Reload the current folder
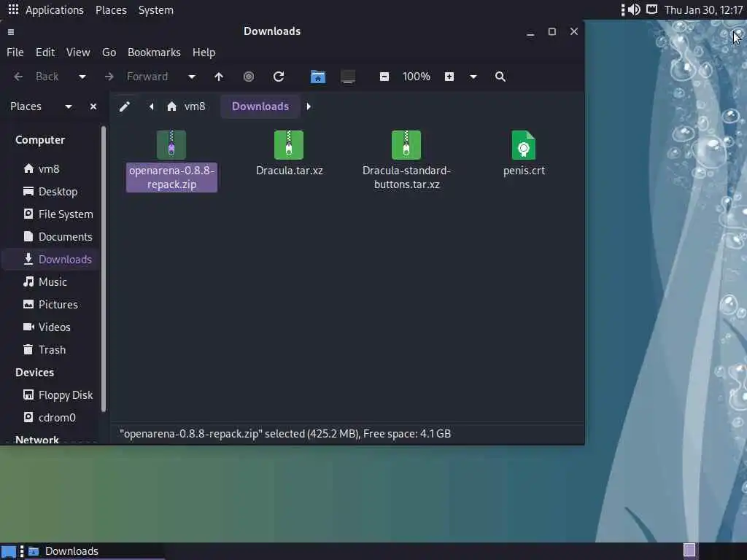747x560 pixels. (279, 77)
